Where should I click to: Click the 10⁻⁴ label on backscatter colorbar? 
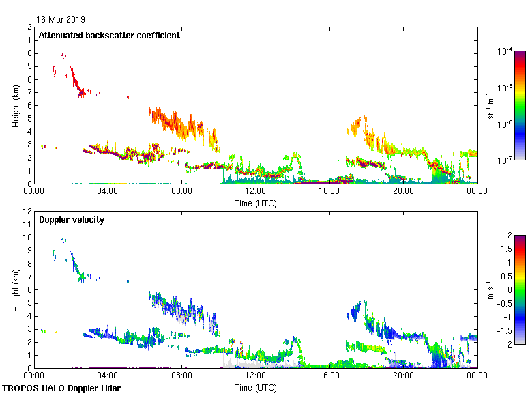(x=505, y=52)
